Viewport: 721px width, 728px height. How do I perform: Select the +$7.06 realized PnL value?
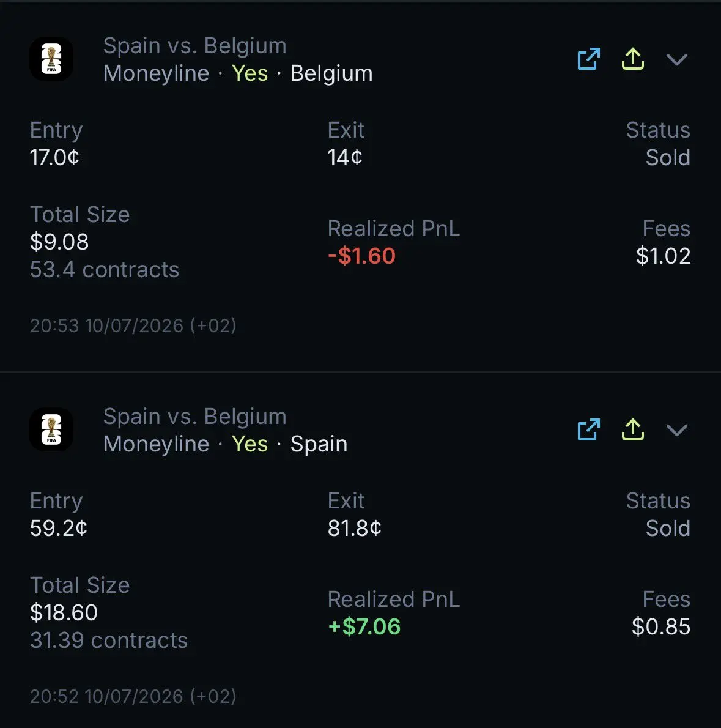[364, 626]
